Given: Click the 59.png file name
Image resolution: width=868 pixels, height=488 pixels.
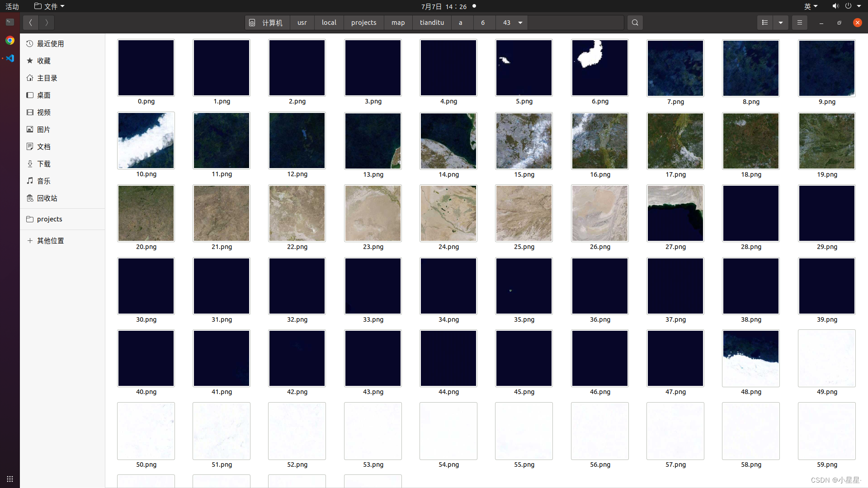Looking at the screenshot, I should [x=827, y=465].
